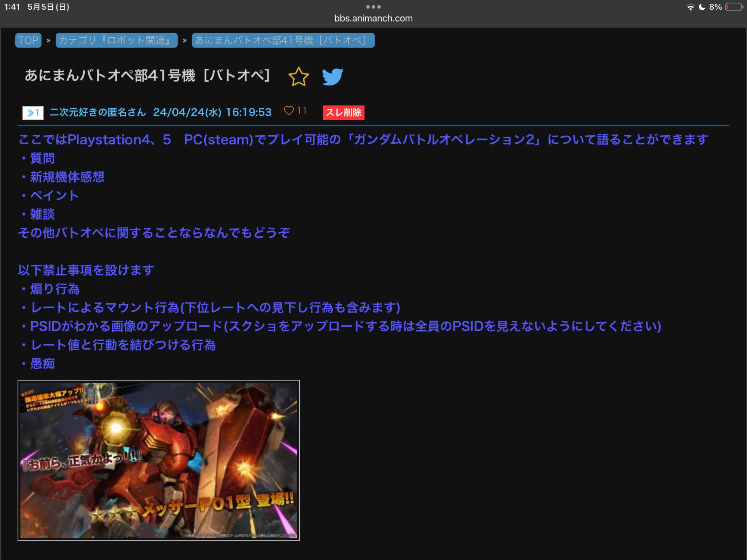Click the thread title heading text

pos(148,75)
